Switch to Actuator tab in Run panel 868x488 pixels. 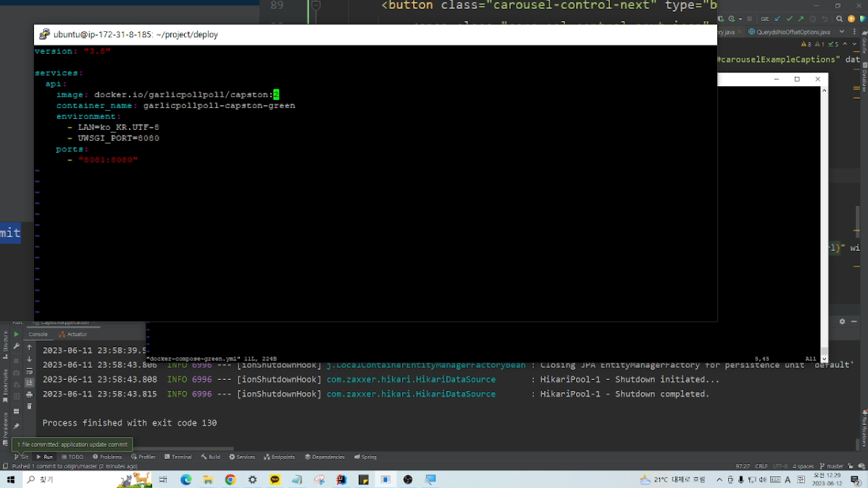73,334
